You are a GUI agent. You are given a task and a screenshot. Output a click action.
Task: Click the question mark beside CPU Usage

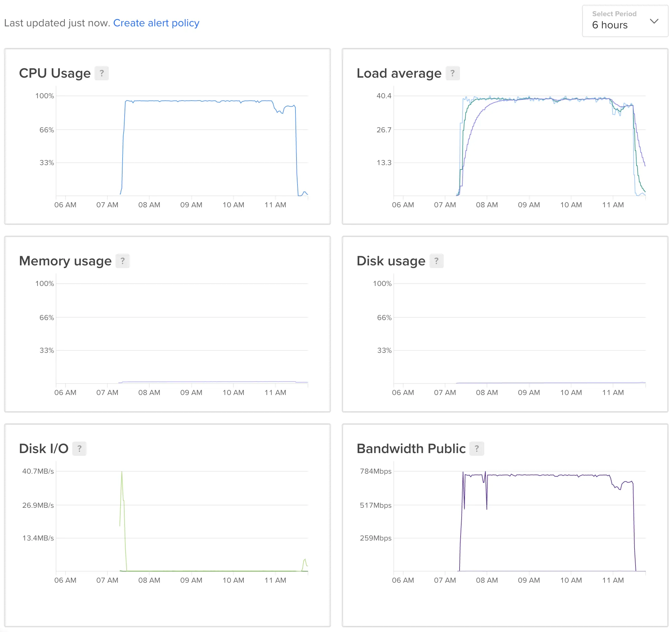(x=102, y=73)
